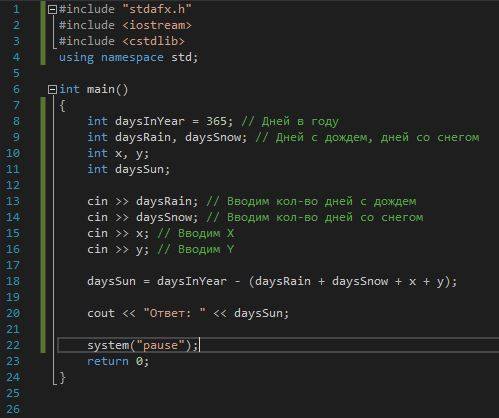Click the <iostream> include text

157,25
